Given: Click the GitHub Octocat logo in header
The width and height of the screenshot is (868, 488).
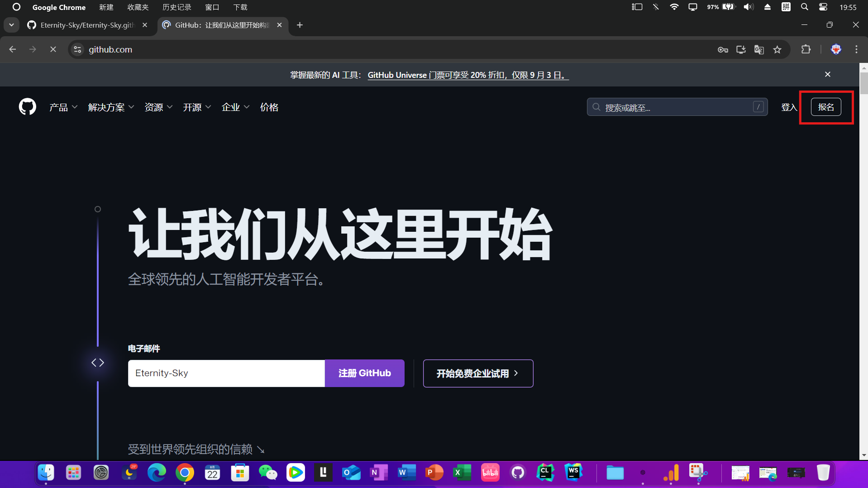Looking at the screenshot, I should click(x=27, y=107).
